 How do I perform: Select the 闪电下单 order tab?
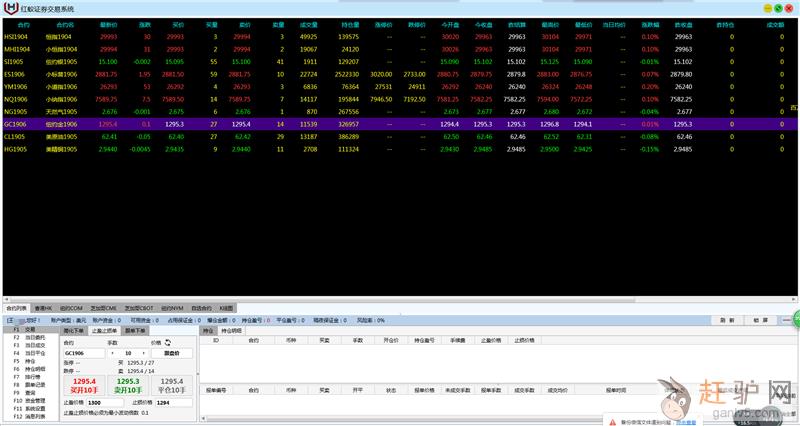coord(76,330)
